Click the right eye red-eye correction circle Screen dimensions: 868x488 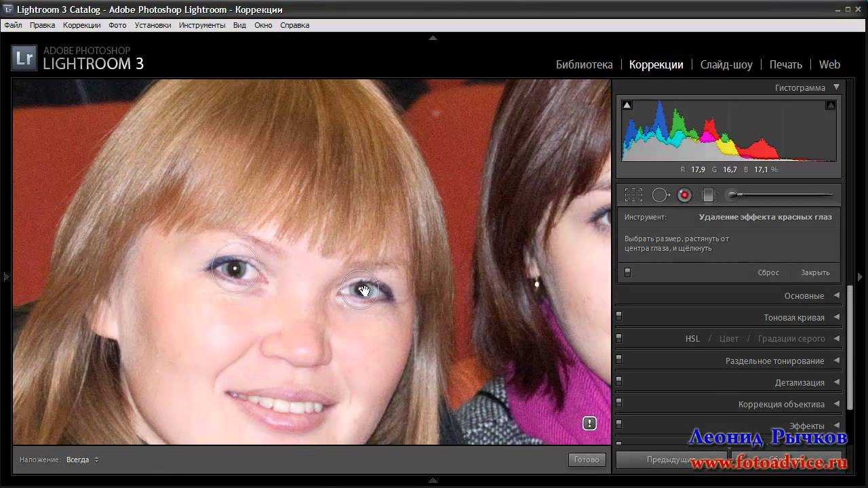click(360, 291)
